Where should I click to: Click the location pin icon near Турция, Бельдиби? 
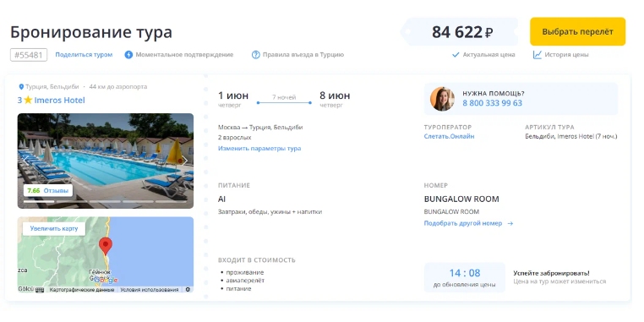[x=21, y=87]
